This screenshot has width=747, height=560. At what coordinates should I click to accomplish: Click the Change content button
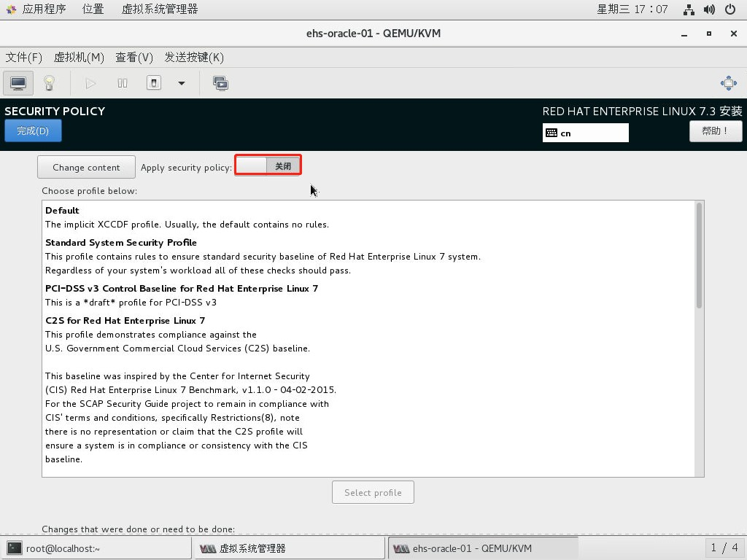[86, 167]
